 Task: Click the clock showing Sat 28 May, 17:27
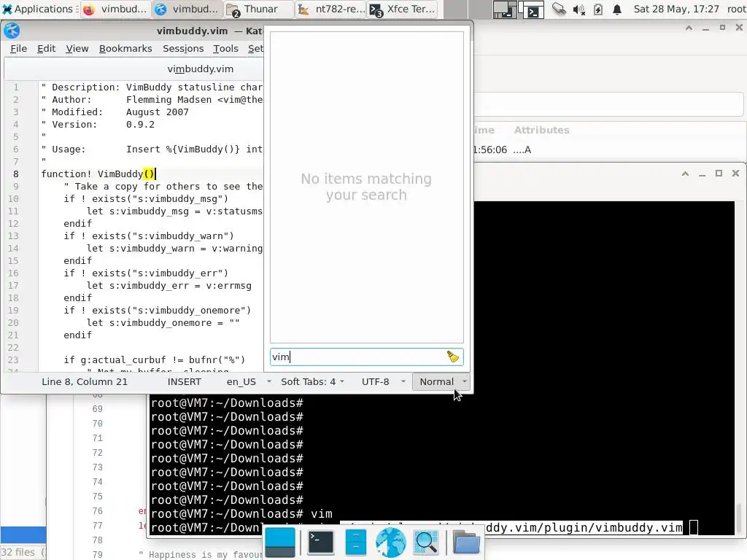pos(676,9)
